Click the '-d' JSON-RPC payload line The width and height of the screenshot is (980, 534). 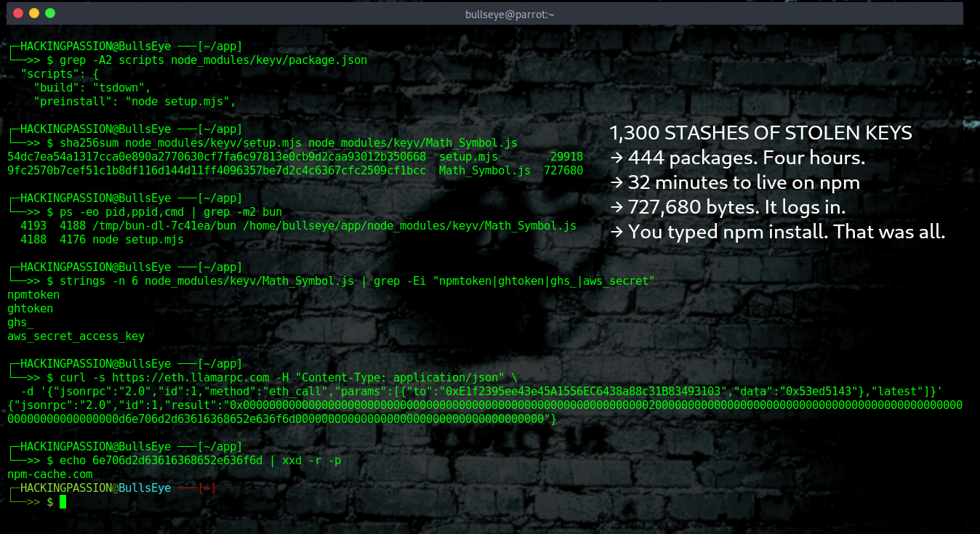(481, 391)
